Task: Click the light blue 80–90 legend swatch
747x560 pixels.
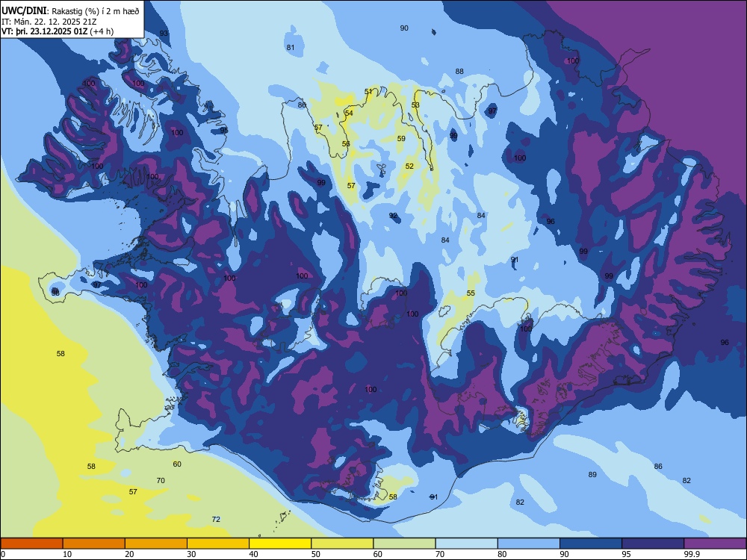Action: click(529, 544)
